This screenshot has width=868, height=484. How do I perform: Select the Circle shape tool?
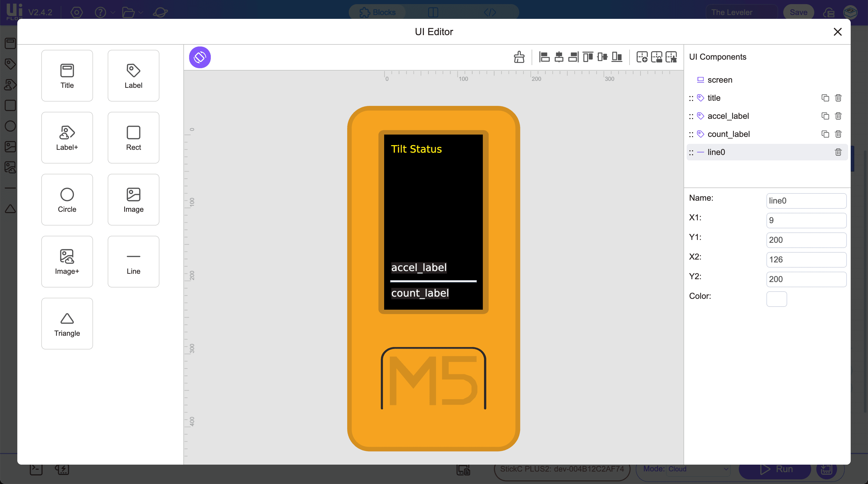click(67, 199)
